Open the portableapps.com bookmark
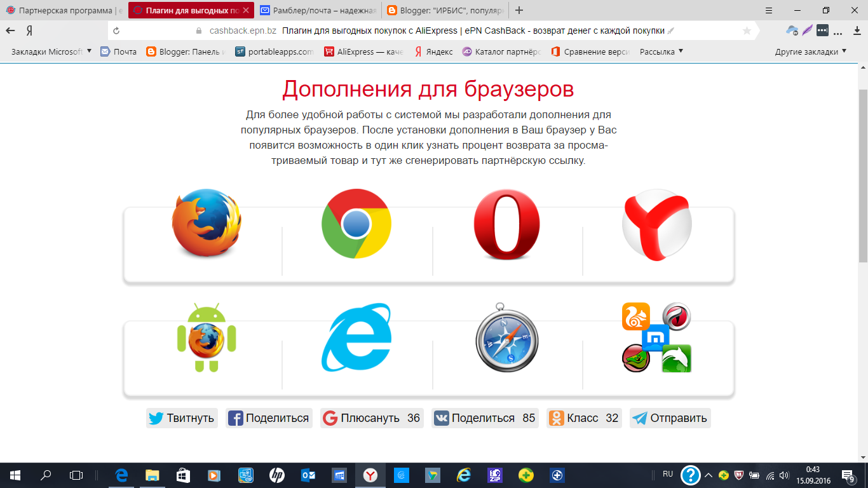This screenshot has width=868, height=488. click(x=275, y=52)
